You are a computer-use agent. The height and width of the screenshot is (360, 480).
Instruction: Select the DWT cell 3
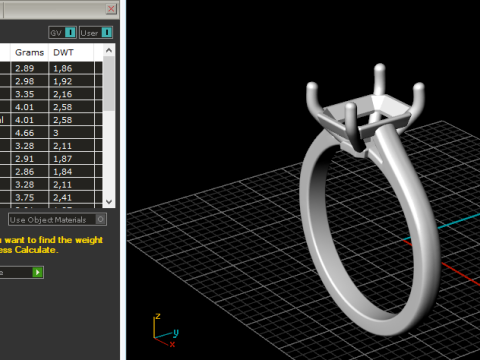(71, 133)
